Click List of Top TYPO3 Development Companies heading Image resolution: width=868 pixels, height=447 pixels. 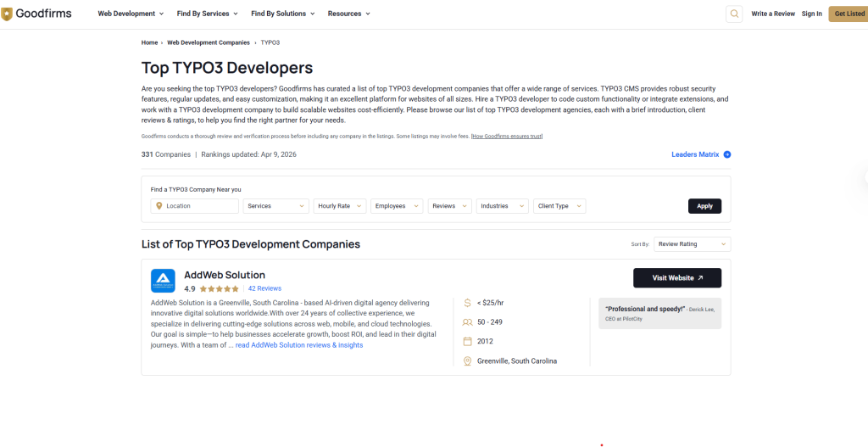click(x=251, y=244)
